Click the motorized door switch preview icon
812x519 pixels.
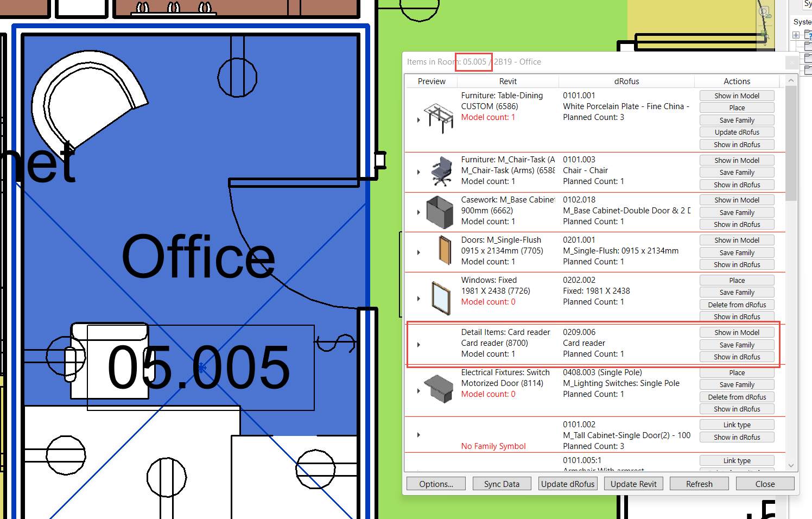click(x=439, y=388)
